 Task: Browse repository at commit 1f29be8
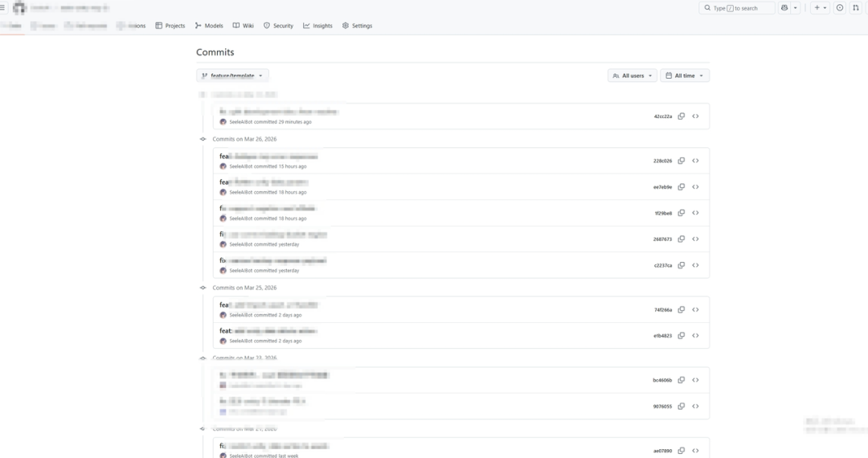(695, 213)
